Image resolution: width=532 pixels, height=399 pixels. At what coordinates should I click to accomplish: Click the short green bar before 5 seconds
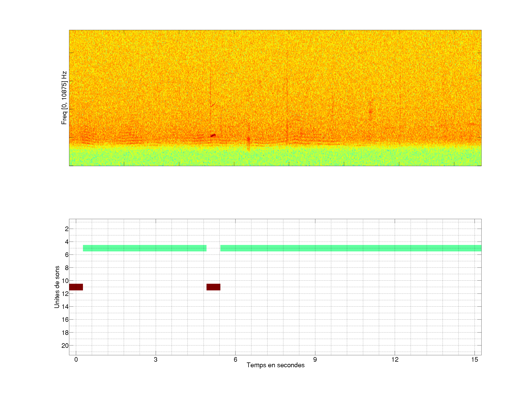(144, 248)
